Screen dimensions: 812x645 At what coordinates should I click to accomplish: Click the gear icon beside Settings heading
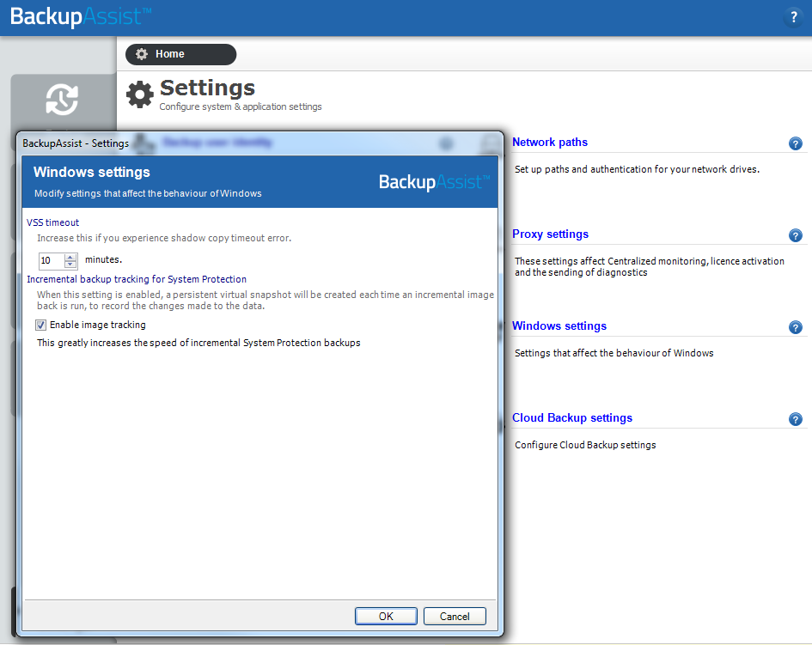(140, 94)
